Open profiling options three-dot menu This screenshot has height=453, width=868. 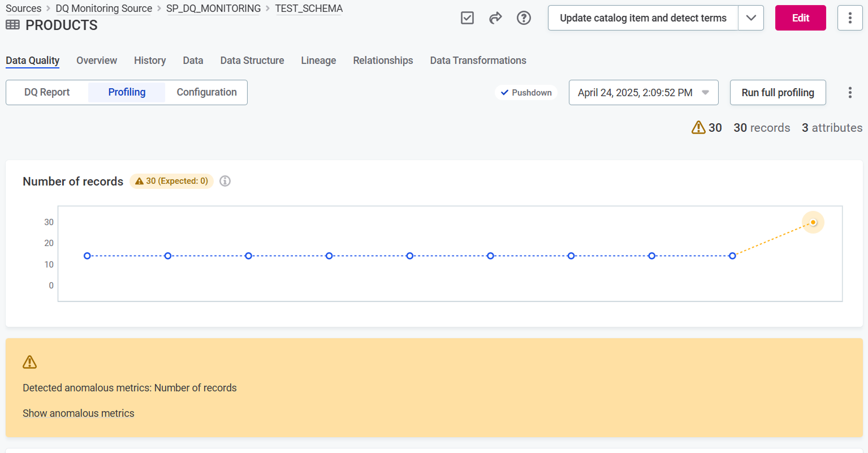pos(849,93)
